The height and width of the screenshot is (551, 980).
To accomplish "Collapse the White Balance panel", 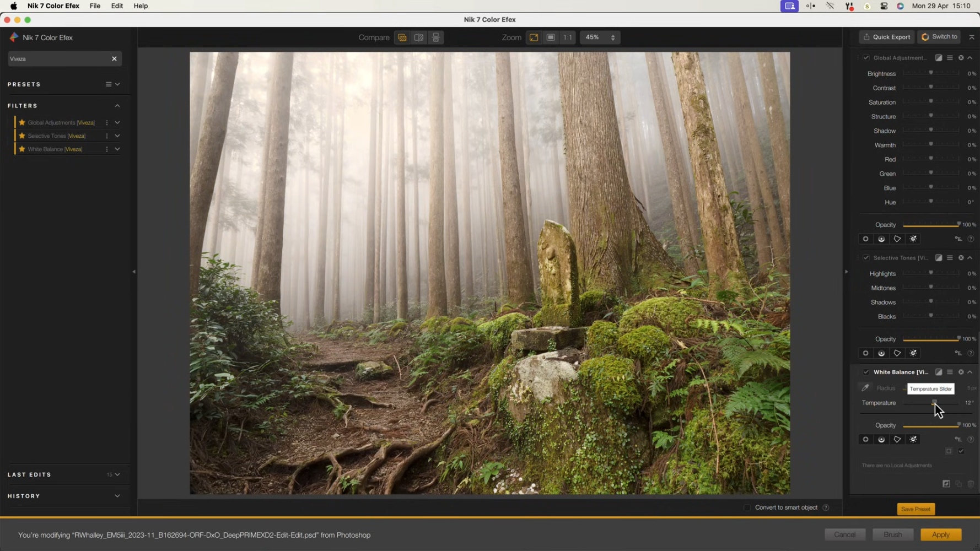I will (970, 372).
